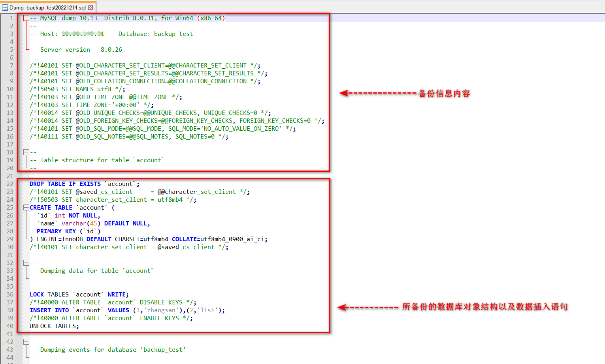The height and width of the screenshot is (364, 605).
Task: Click 'ENGINE=InnoDB' on line 29
Action: point(60,239)
